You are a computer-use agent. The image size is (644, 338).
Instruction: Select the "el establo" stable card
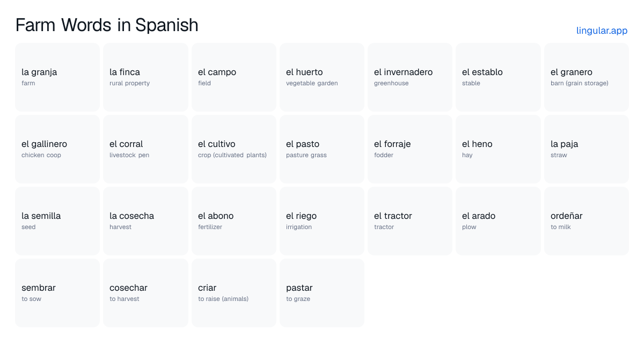click(498, 77)
